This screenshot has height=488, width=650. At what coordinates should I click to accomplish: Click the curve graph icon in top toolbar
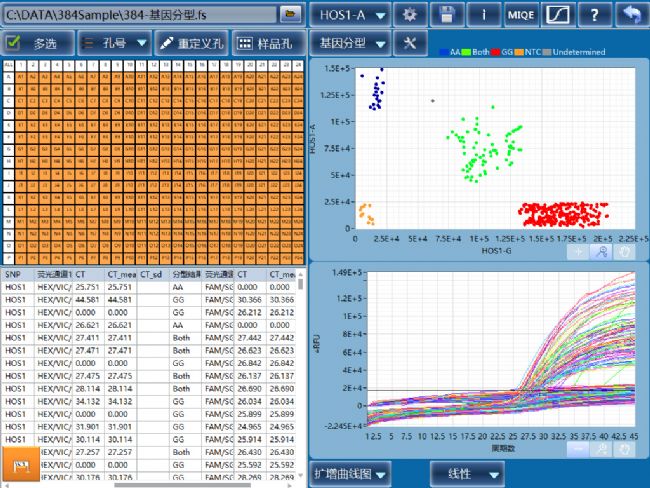(559, 15)
